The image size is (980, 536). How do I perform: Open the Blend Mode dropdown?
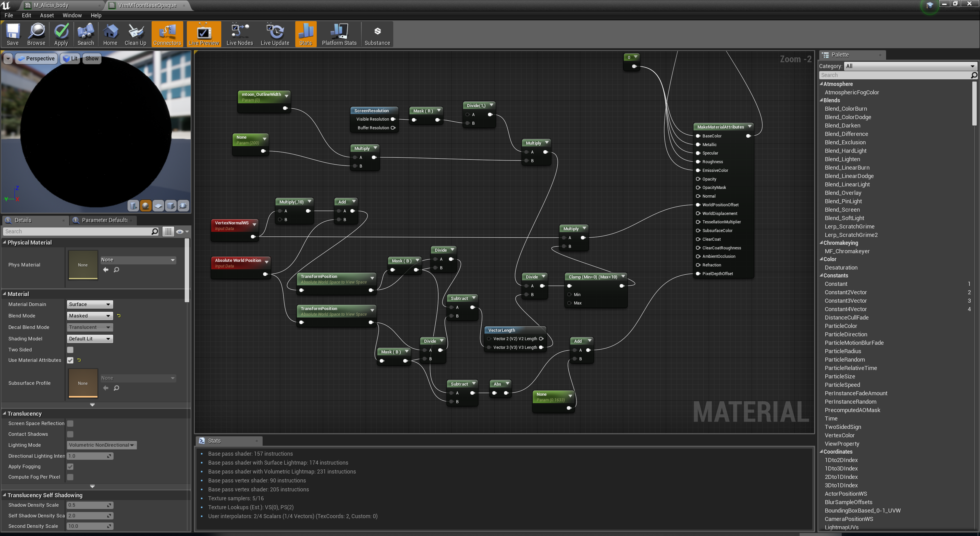[90, 316]
